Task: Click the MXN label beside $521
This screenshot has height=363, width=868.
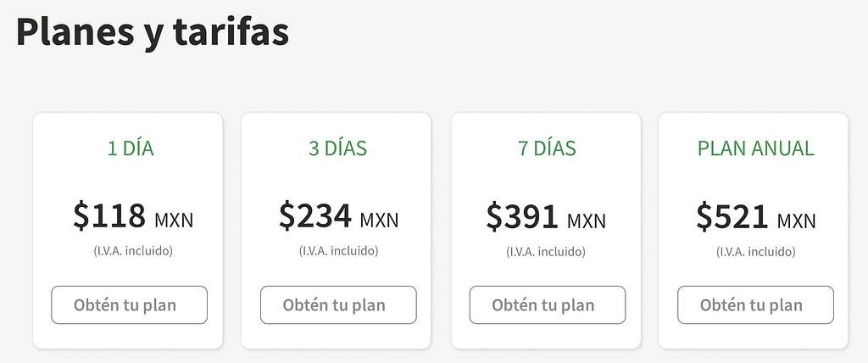Action: pyautogui.click(x=797, y=221)
